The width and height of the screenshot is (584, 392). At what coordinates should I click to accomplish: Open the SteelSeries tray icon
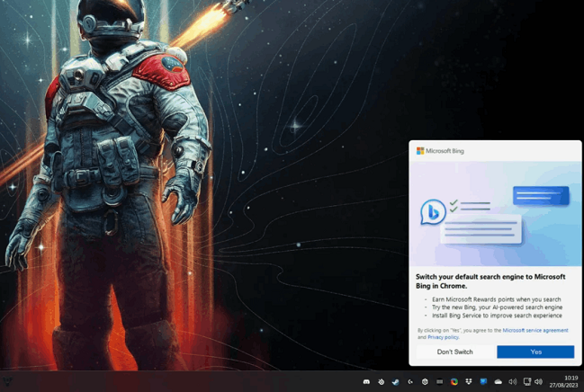tap(381, 381)
